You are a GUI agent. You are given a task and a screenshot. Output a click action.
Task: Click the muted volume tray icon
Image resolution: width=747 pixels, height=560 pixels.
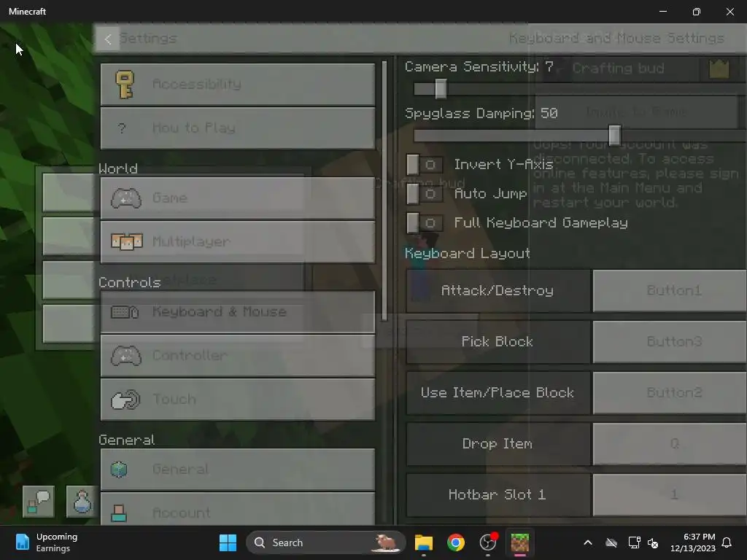tap(653, 542)
